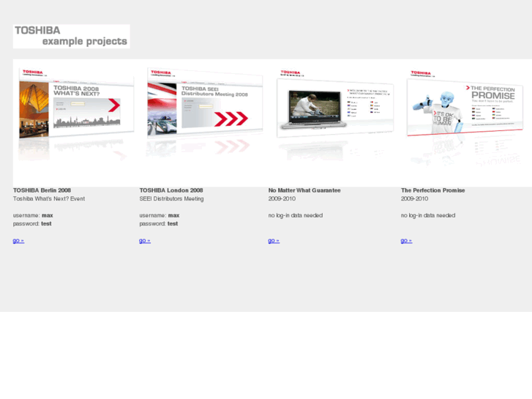
Task: Follow the go link under No Matter What Guarantee
Action: (x=274, y=241)
